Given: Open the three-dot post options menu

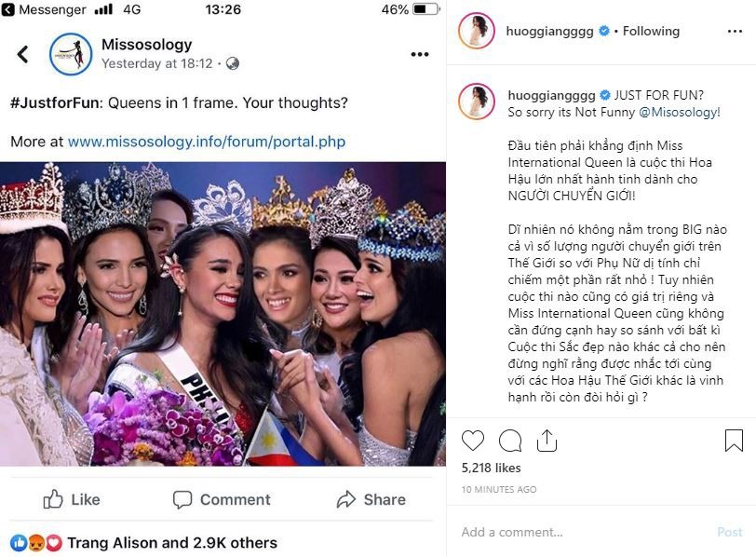Looking at the screenshot, I should tap(419, 54).
